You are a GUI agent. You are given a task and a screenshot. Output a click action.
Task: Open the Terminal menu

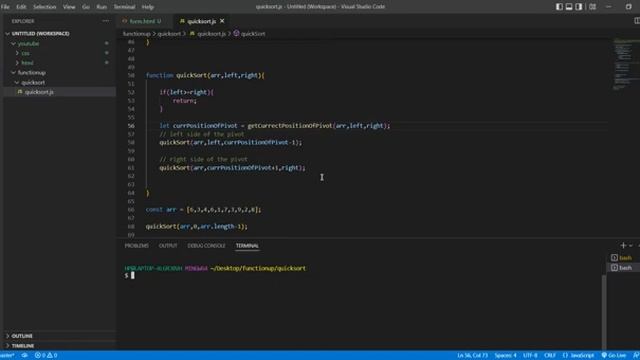point(124,7)
